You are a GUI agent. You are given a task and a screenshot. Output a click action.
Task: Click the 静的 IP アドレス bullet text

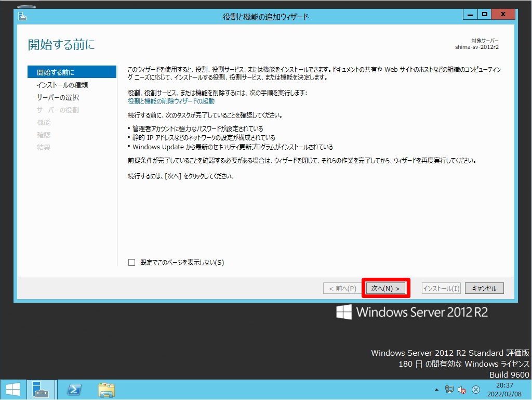point(204,137)
